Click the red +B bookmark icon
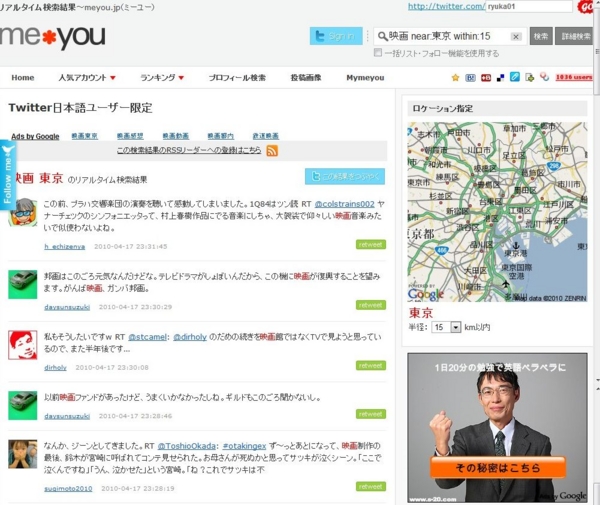Image resolution: width=600 pixels, height=505 pixels. (486, 78)
